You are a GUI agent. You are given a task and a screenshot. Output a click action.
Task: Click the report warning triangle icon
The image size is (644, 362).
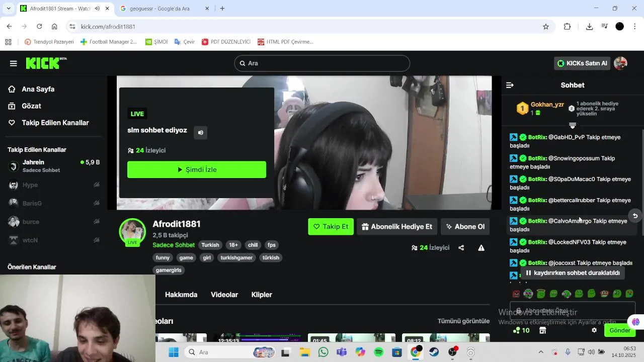click(481, 248)
